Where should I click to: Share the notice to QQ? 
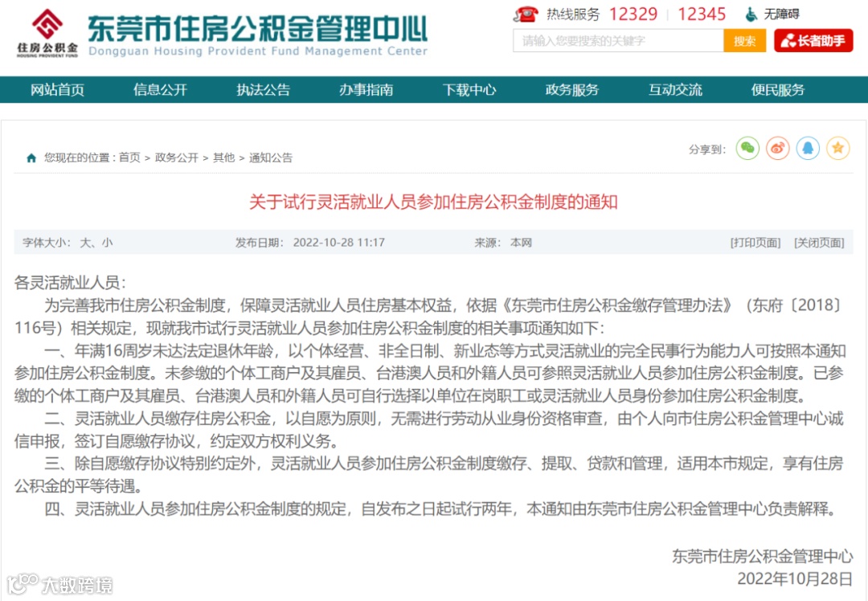[808, 149]
